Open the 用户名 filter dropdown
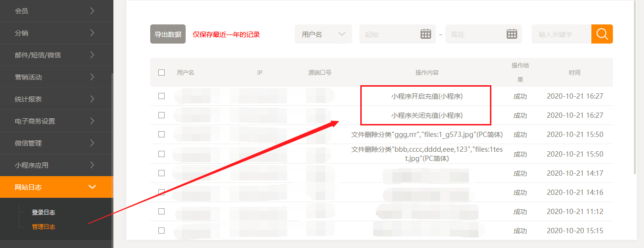Image resolution: width=644 pixels, height=248 pixels. point(323,34)
